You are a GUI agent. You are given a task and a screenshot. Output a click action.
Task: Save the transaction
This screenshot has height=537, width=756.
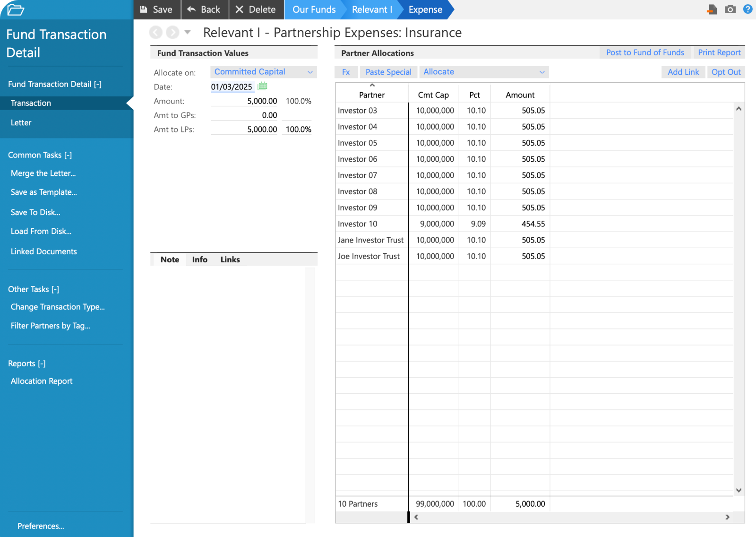click(x=156, y=9)
